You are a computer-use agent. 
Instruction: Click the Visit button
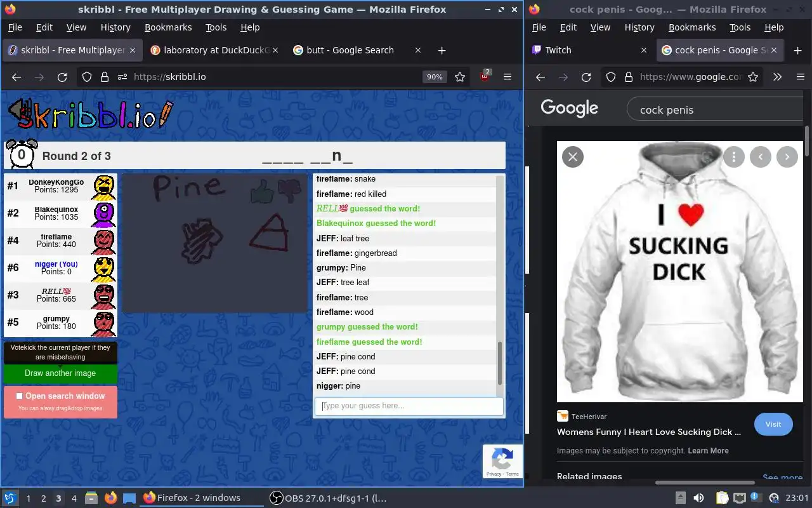(773, 424)
